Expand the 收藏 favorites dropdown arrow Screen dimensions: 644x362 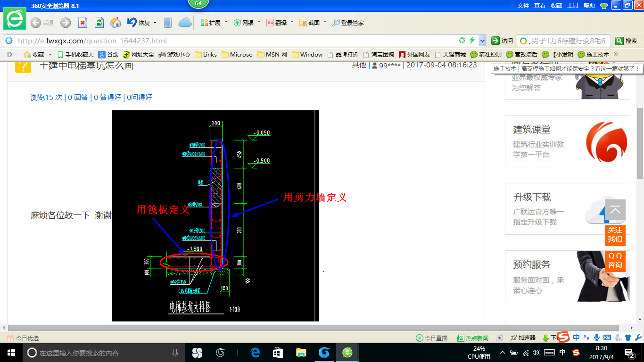click(50, 55)
